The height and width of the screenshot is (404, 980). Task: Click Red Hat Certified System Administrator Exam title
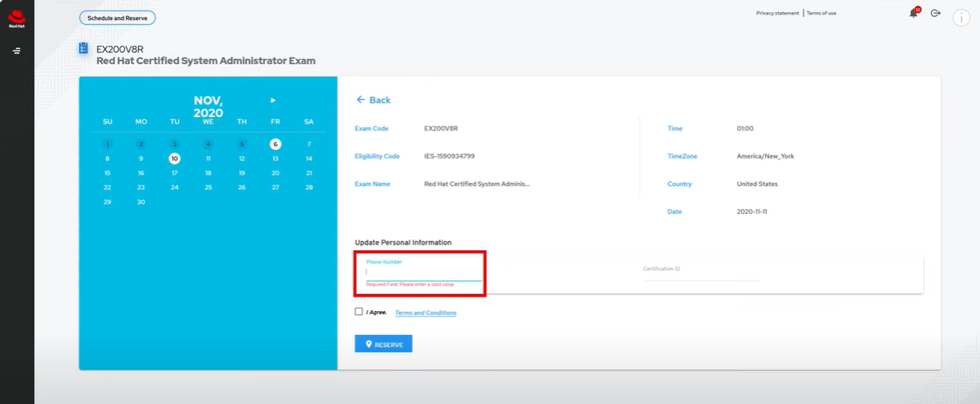(206, 61)
